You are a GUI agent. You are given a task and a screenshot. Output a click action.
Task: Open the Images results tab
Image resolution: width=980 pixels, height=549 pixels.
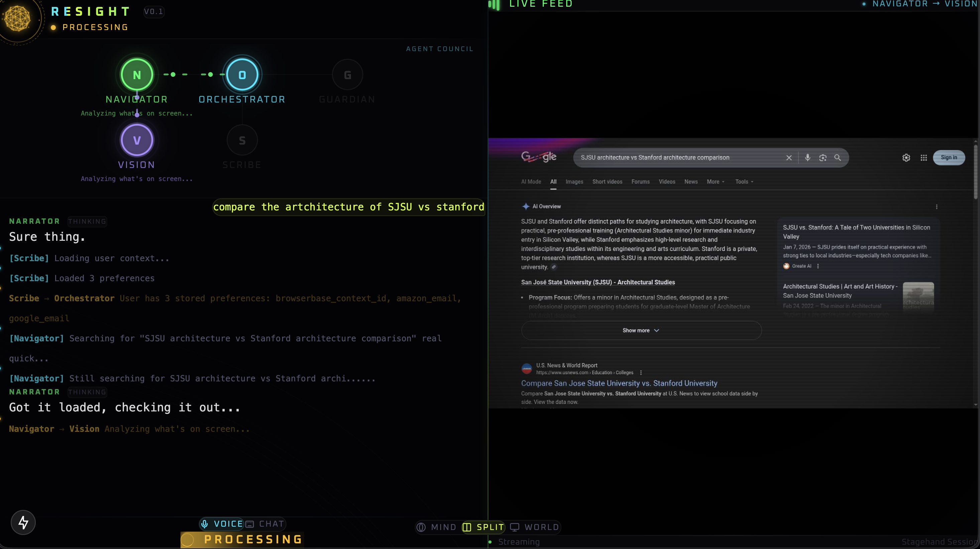(x=574, y=182)
